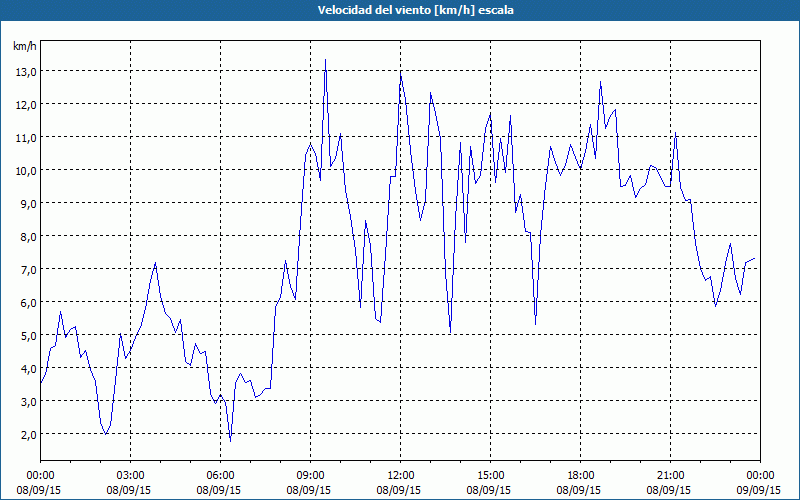The width and height of the screenshot is (800, 500).
Task: Click the '9,0' y-axis value
Action: click(x=29, y=204)
